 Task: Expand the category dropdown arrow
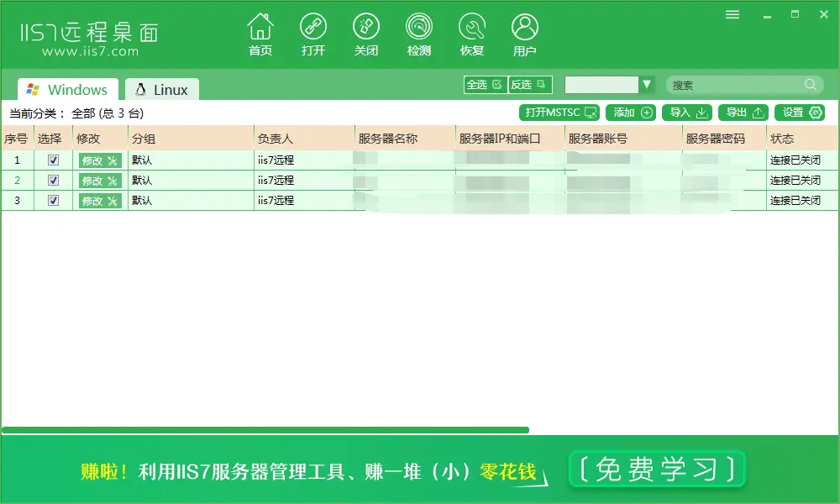[647, 85]
